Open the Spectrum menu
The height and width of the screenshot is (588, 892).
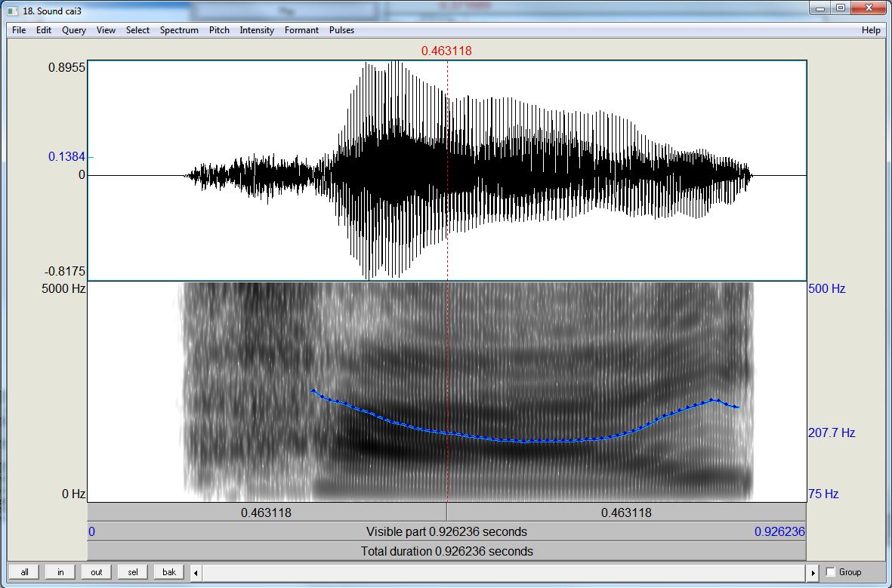(179, 30)
